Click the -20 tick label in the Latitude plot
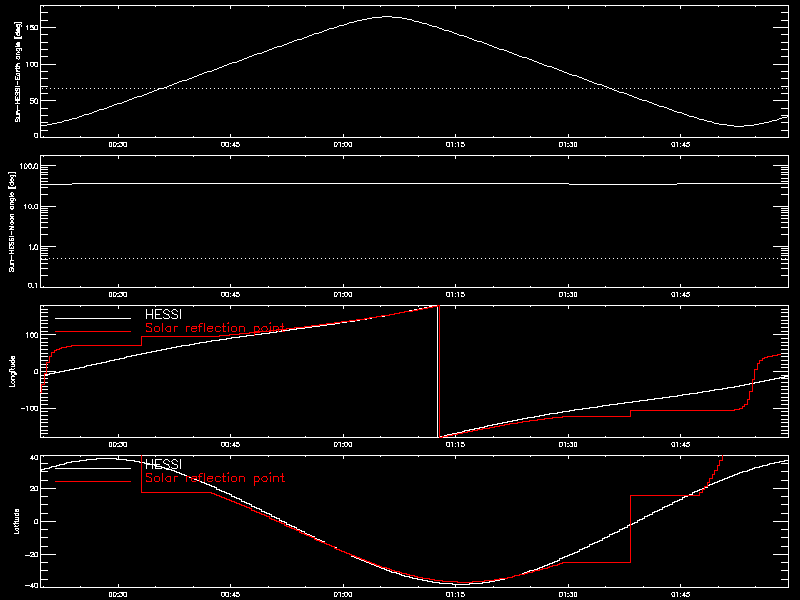 [x=32, y=554]
